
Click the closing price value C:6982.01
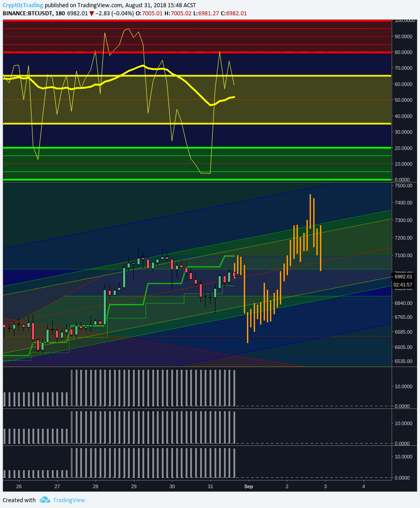[234, 13]
